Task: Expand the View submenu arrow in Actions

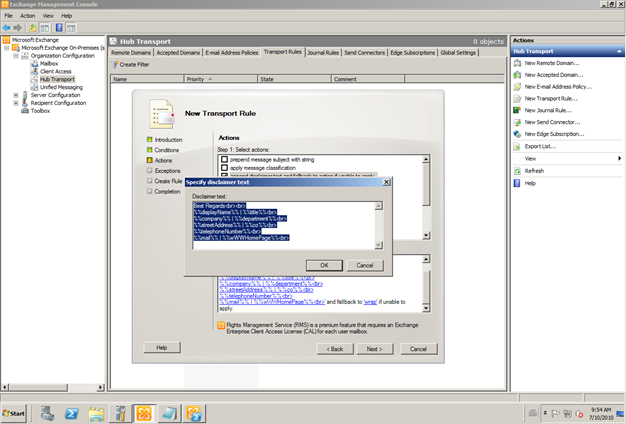Action: [619, 159]
